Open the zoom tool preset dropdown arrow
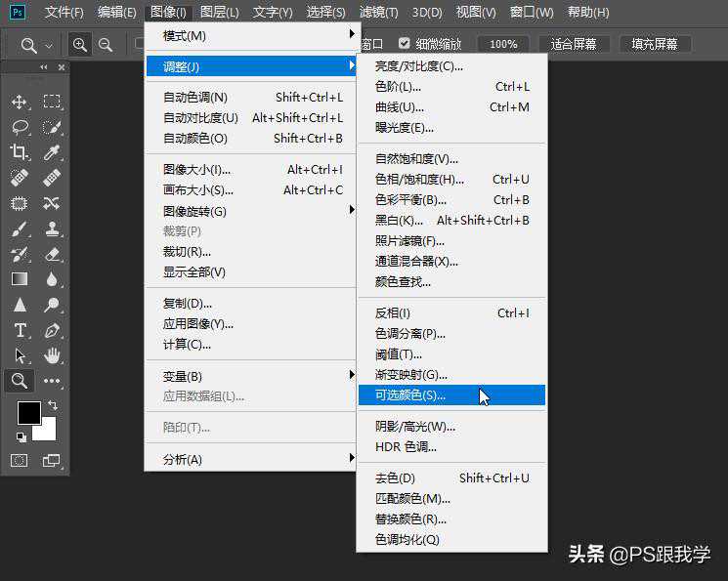 pyautogui.click(x=49, y=46)
